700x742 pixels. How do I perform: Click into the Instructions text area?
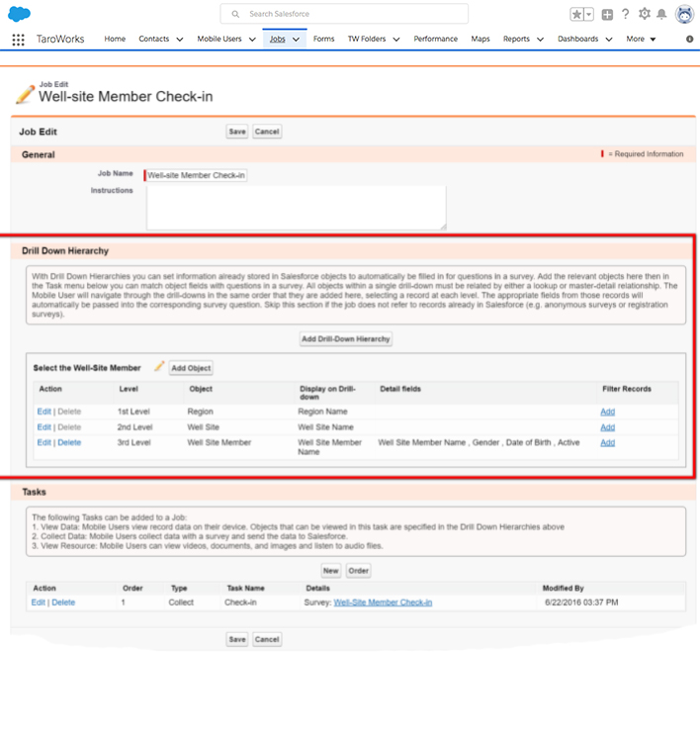point(296,208)
